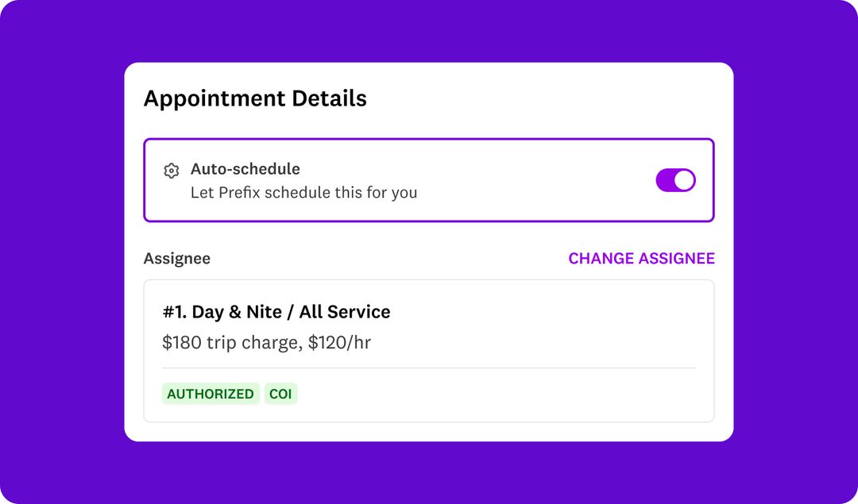The height and width of the screenshot is (504, 858).
Task: Click the "$120/hr" hourly rate text
Action: click(339, 343)
